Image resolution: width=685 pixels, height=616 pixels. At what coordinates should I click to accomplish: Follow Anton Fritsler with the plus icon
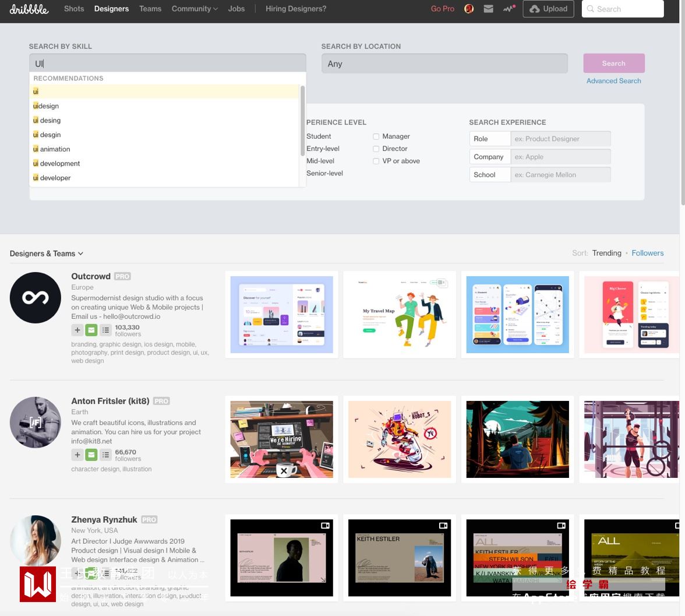(x=77, y=455)
